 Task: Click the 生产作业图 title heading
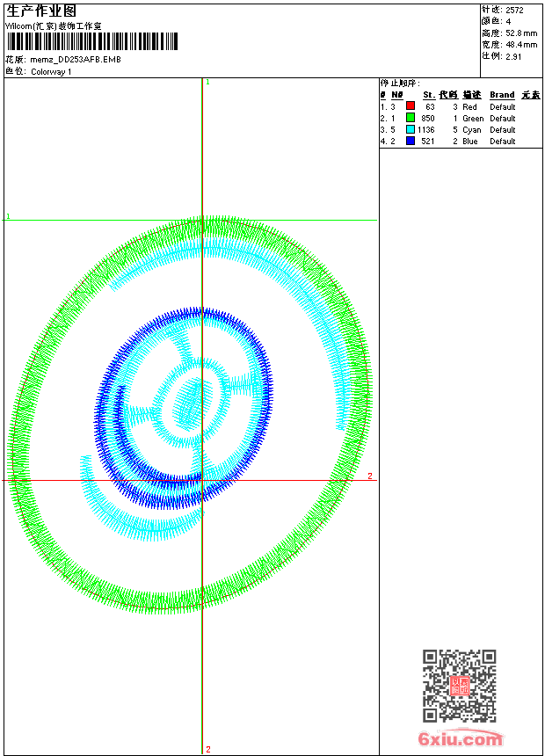point(41,11)
